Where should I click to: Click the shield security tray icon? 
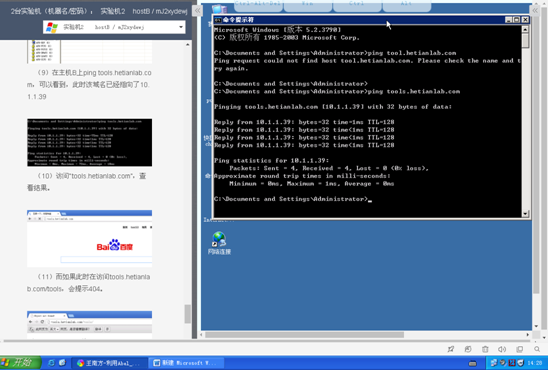click(x=521, y=363)
